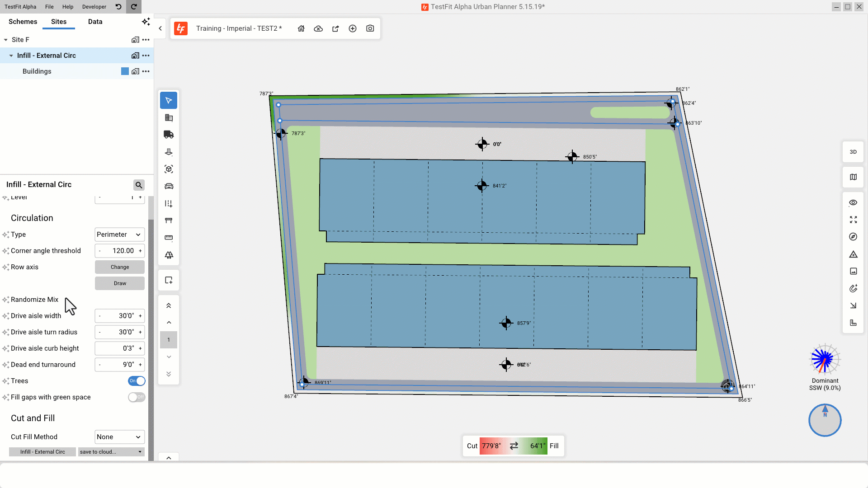The width and height of the screenshot is (868, 488).
Task: Select the truck loading tool icon
Action: [169, 135]
